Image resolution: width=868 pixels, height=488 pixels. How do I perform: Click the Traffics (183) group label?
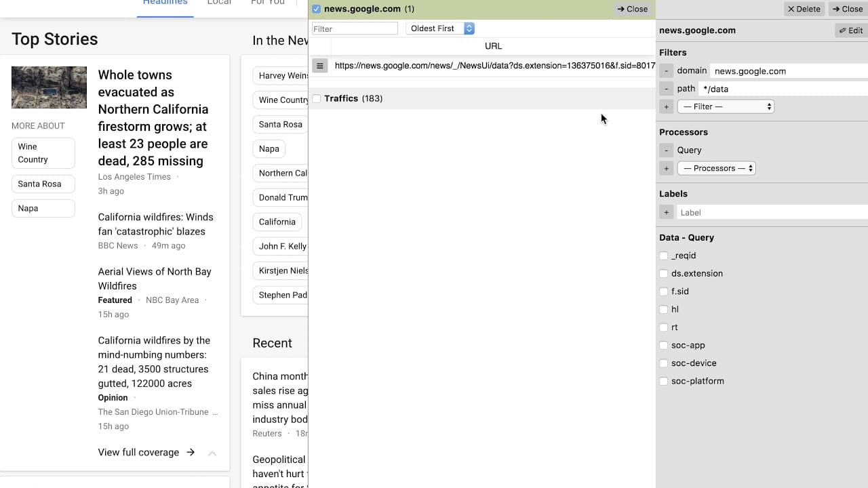(353, 99)
